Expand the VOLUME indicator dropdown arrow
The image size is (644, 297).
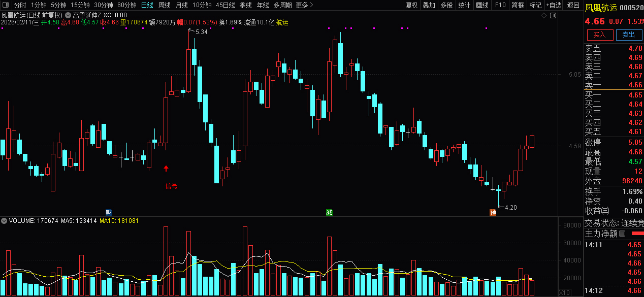point(4,221)
